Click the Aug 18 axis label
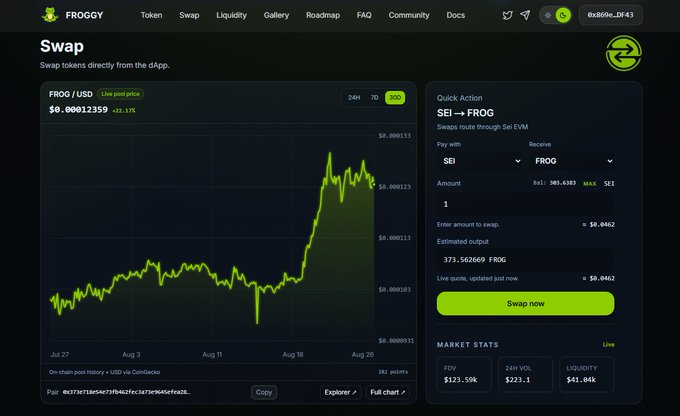The width and height of the screenshot is (680, 416). tap(293, 354)
